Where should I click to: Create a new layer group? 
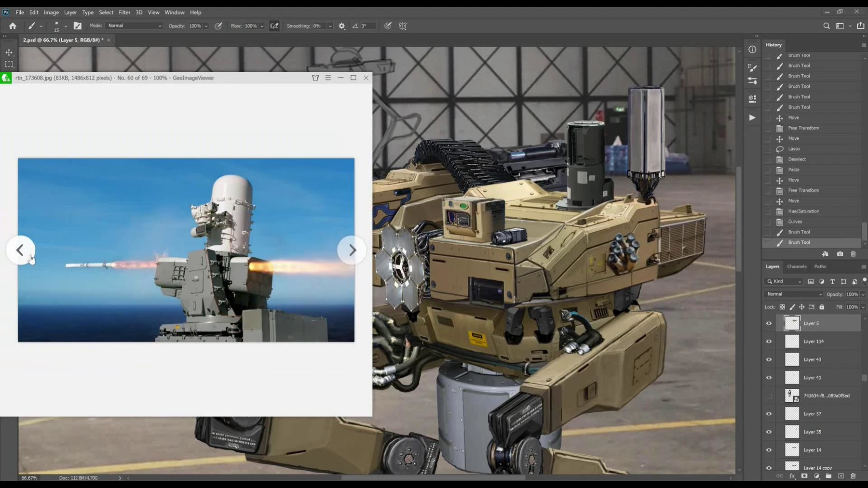(828, 476)
